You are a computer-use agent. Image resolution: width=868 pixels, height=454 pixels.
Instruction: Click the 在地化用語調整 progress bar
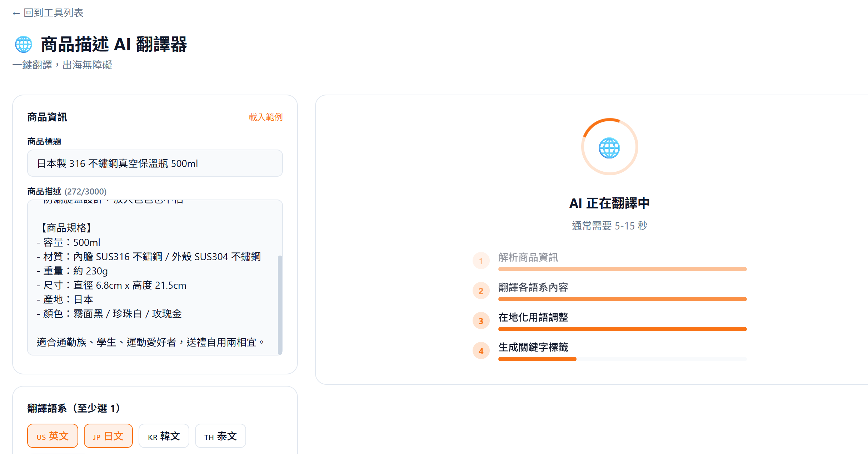tap(622, 329)
